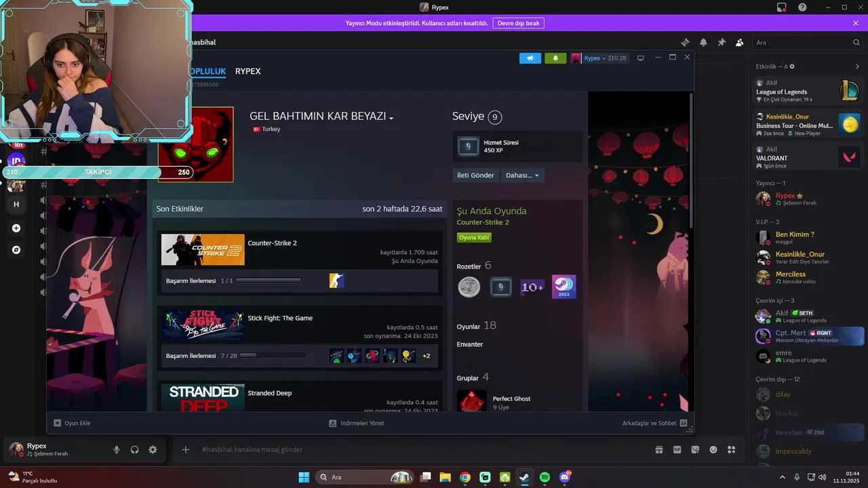Image resolution: width=868 pixels, height=488 pixels.
Task: Click Steam profile avatar image
Action: [195, 144]
